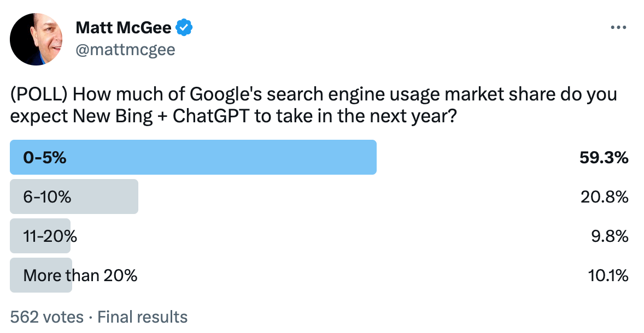The height and width of the screenshot is (333, 644).
Task: Click the (POLL) tweet question text
Action: [x=313, y=105]
